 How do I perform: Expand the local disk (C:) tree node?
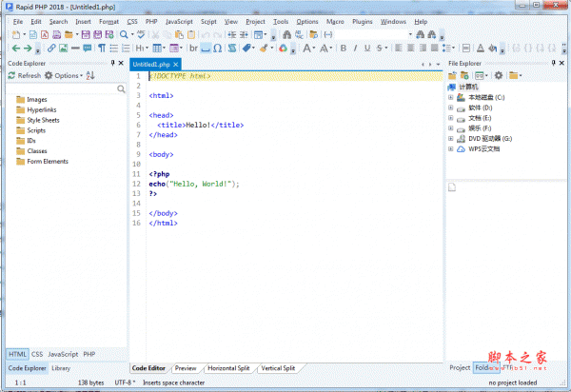click(450, 97)
